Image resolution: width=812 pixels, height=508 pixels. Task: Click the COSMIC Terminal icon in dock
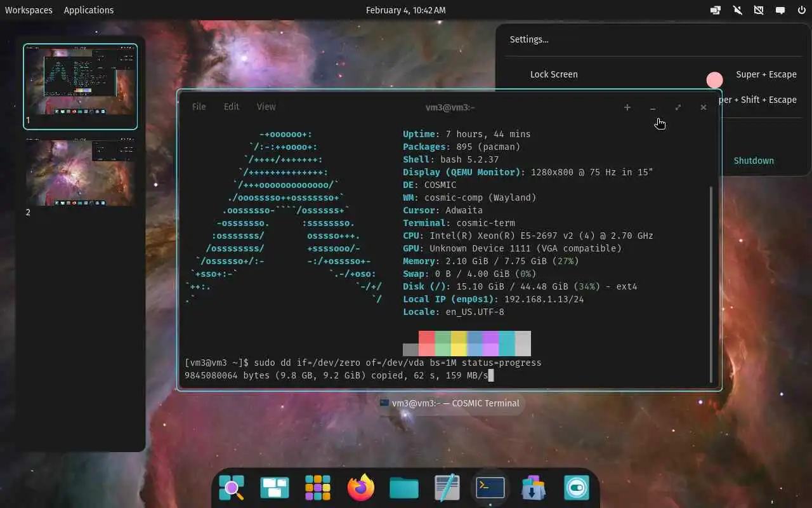[x=490, y=488]
